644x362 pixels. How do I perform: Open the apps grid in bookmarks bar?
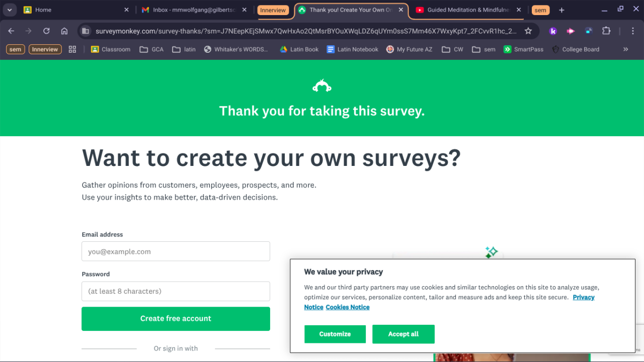[x=72, y=49]
